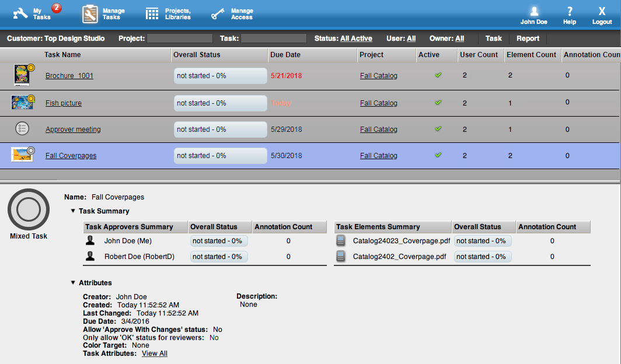This screenshot has width=621, height=364.
Task: Open the Help question mark icon
Action: click(570, 11)
